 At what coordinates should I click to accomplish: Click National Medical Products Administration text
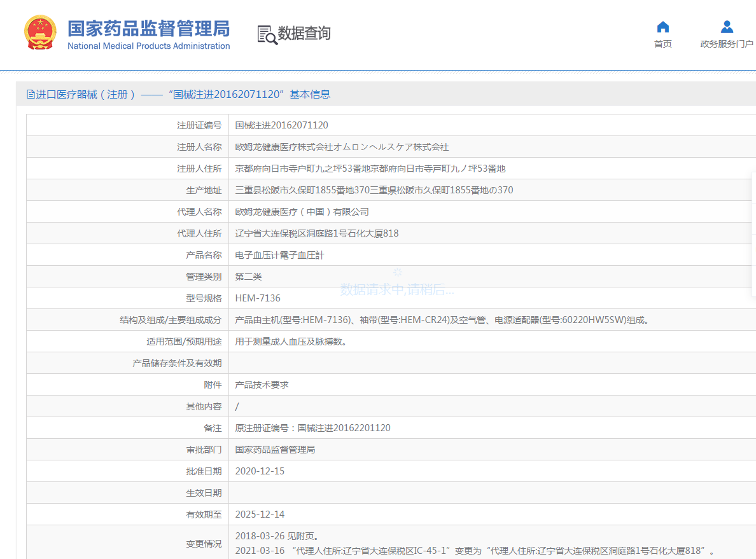click(148, 46)
